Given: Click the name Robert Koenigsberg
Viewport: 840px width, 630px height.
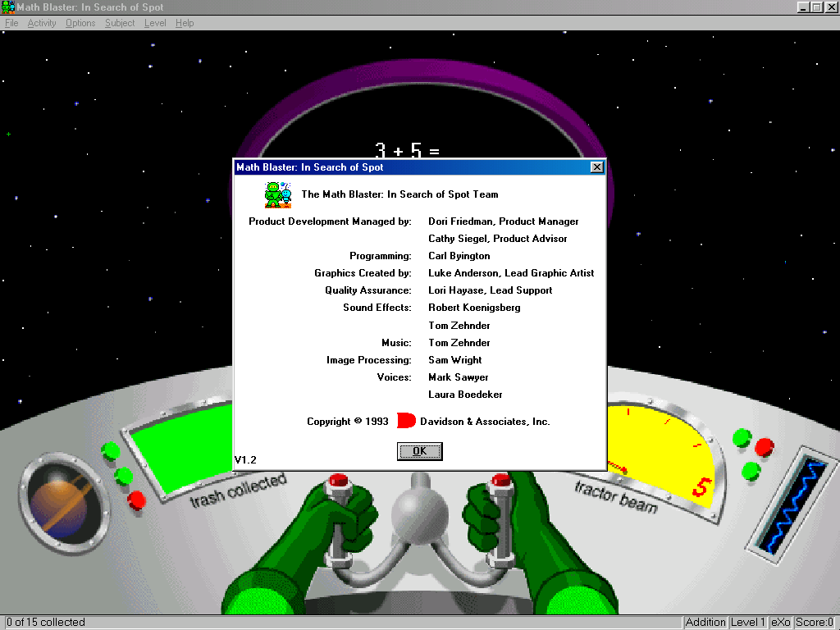Looking at the screenshot, I should [x=474, y=307].
